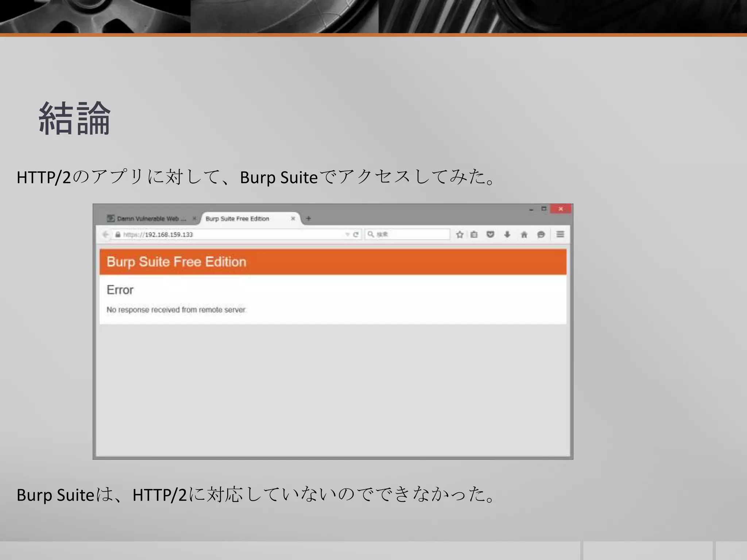This screenshot has width=747, height=560.
Task: Focus the URL field showing https://192.168.159.133
Action: [233, 234]
